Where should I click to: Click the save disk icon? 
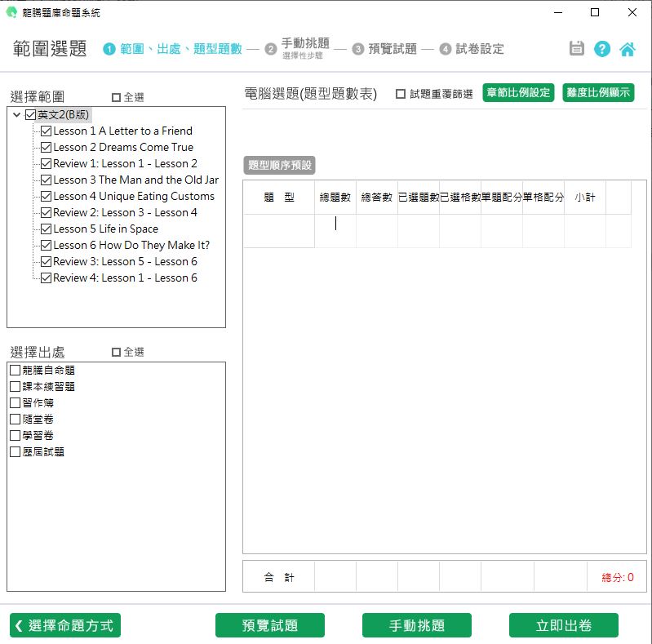(x=576, y=49)
